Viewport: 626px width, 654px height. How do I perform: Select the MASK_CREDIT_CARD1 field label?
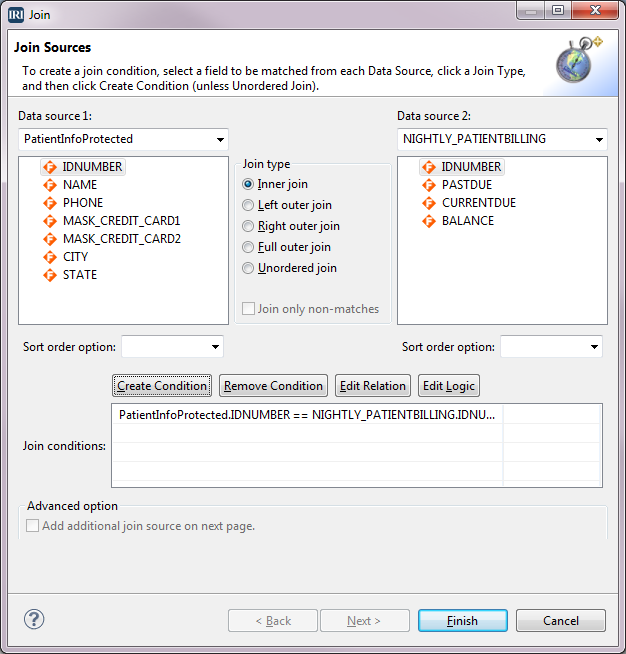121,221
